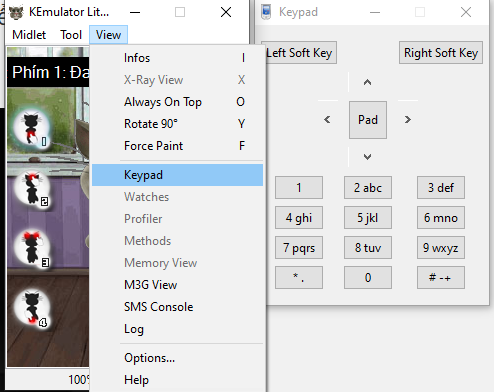Click keypad button 0
Viewport: 494px width, 392px height.
pos(368,277)
